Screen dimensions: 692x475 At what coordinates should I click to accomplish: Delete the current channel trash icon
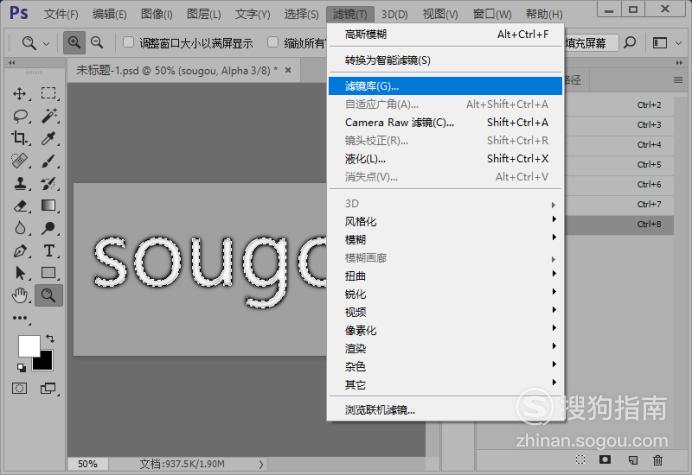(658, 460)
